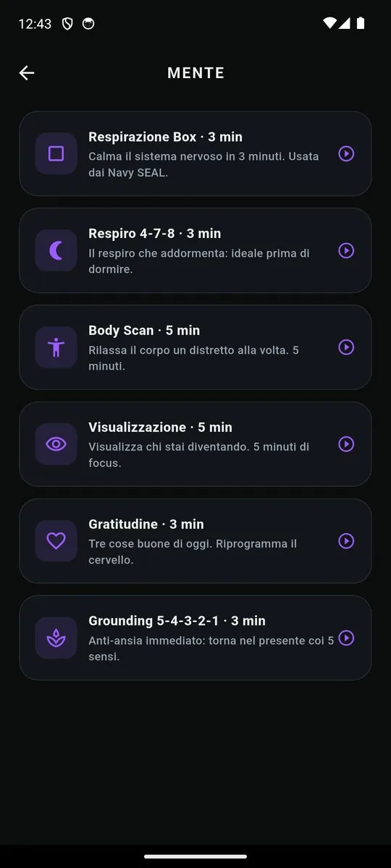Tap the heart icon for Gratitudine
The width and height of the screenshot is (391, 868).
tap(56, 541)
